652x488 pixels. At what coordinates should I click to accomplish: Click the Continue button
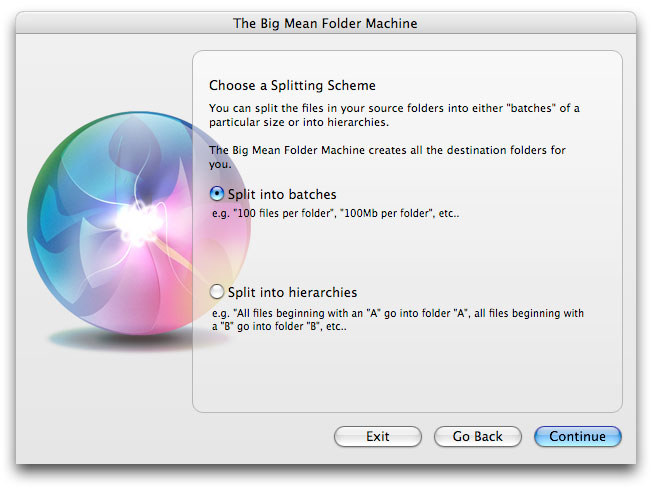[x=578, y=436]
